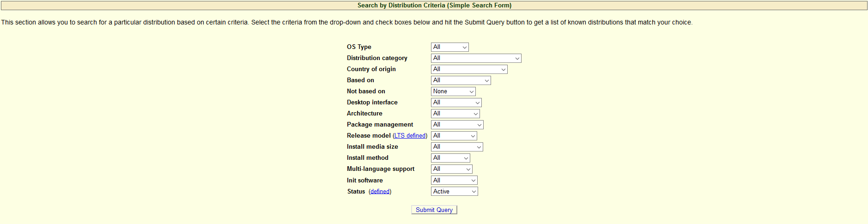Screen dimensions: 868x224
Task: Click the Country of origin label
Action: click(x=371, y=69)
